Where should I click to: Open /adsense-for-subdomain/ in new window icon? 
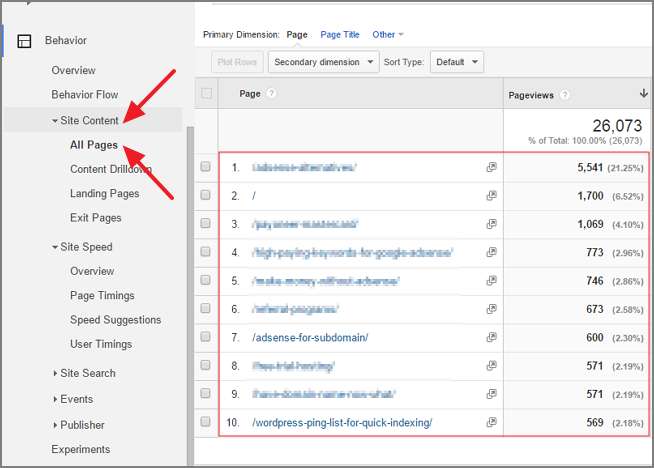coord(491,337)
